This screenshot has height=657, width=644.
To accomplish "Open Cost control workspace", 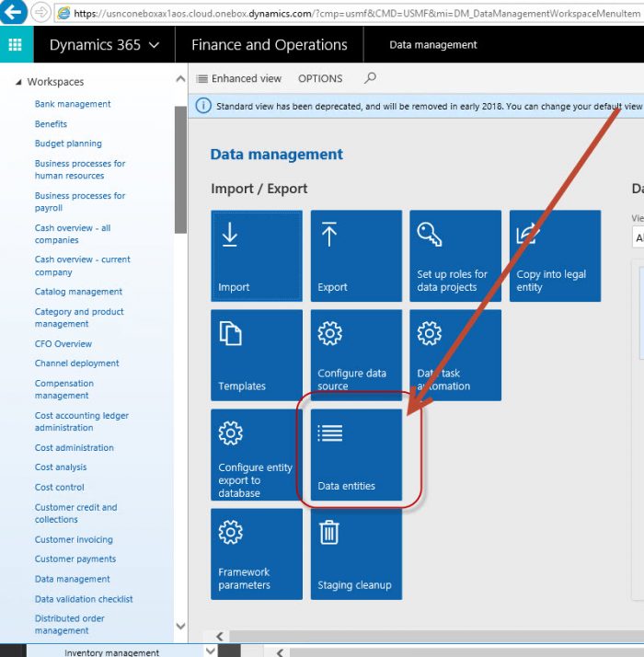I will tap(60, 488).
